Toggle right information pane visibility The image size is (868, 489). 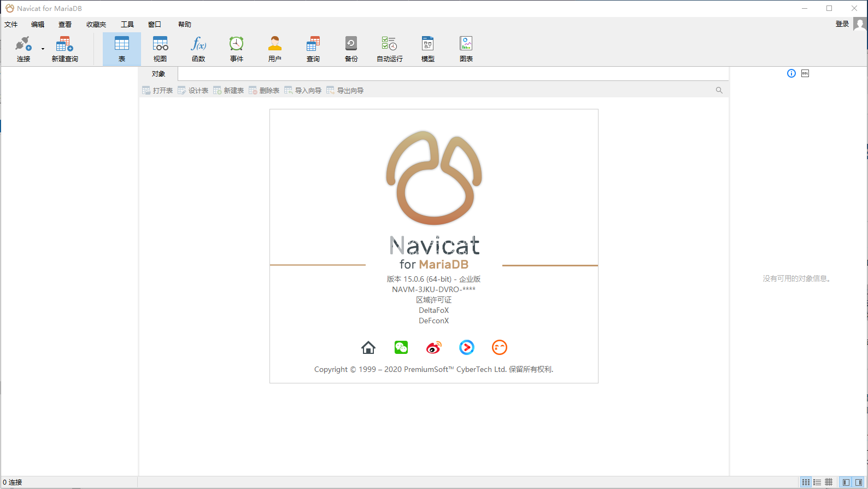pos(859,482)
